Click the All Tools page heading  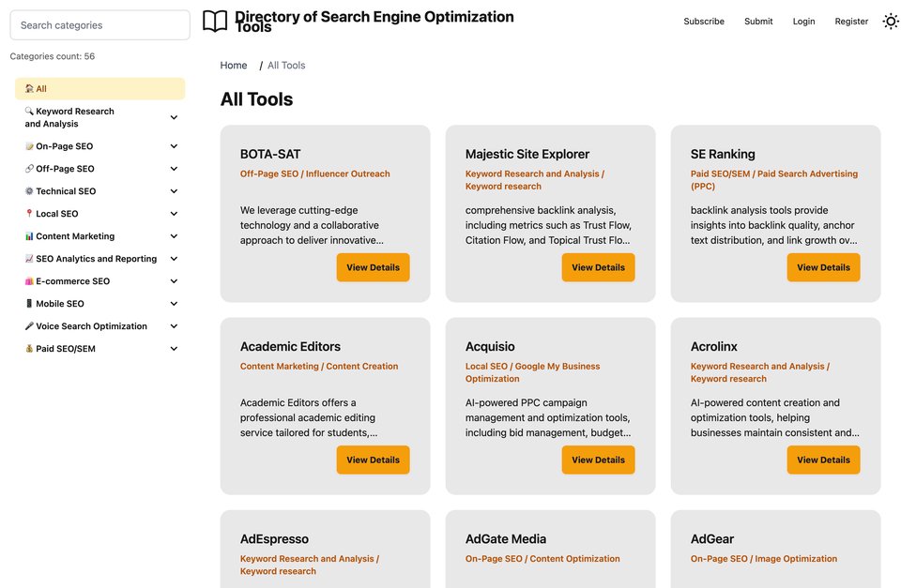click(x=257, y=99)
